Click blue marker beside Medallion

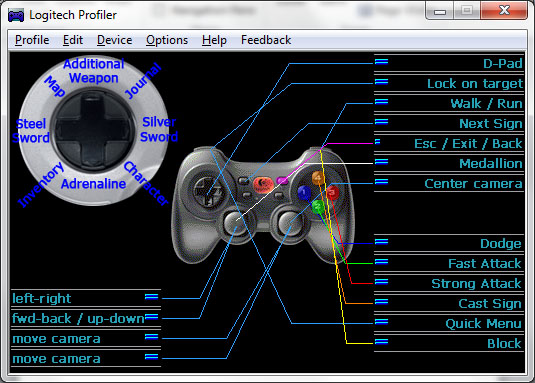click(x=381, y=161)
